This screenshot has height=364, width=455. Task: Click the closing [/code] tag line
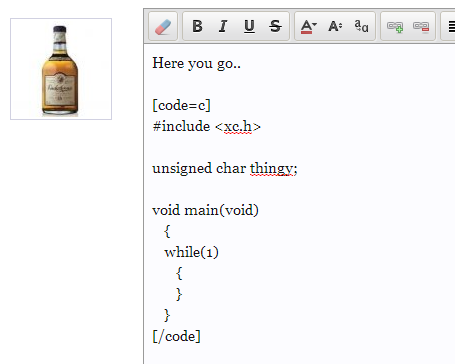[x=176, y=336]
